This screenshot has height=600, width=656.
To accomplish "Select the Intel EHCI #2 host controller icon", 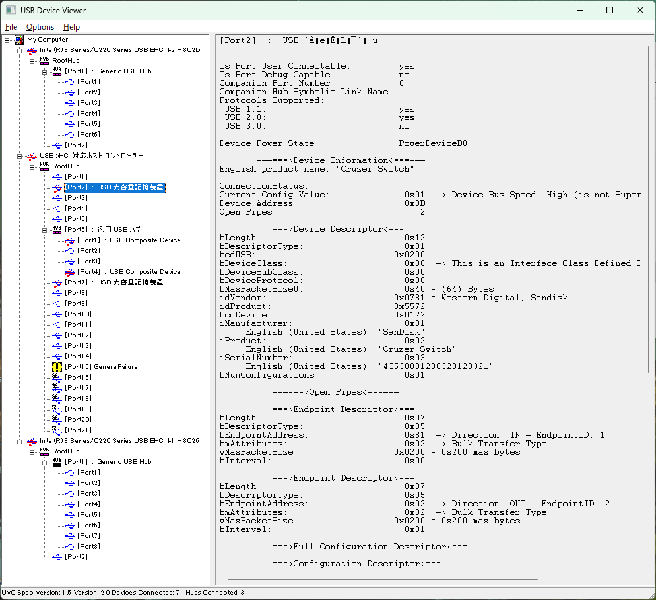I will coord(32,440).
